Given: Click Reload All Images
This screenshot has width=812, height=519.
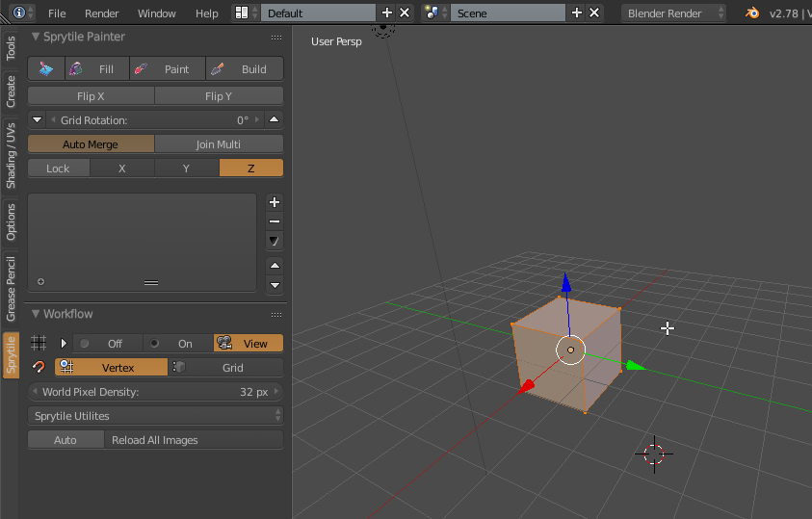Looking at the screenshot, I should click(x=194, y=440).
